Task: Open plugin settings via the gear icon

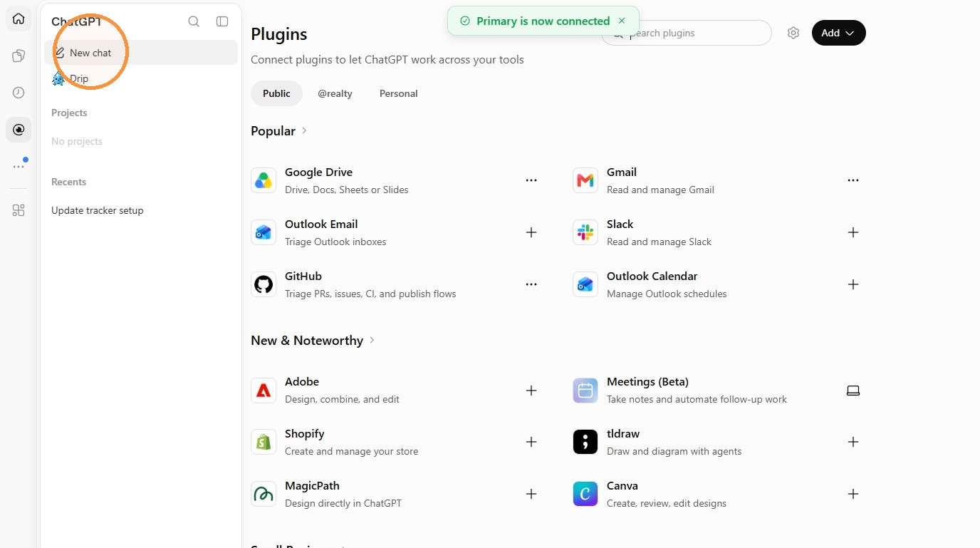Action: click(x=793, y=33)
